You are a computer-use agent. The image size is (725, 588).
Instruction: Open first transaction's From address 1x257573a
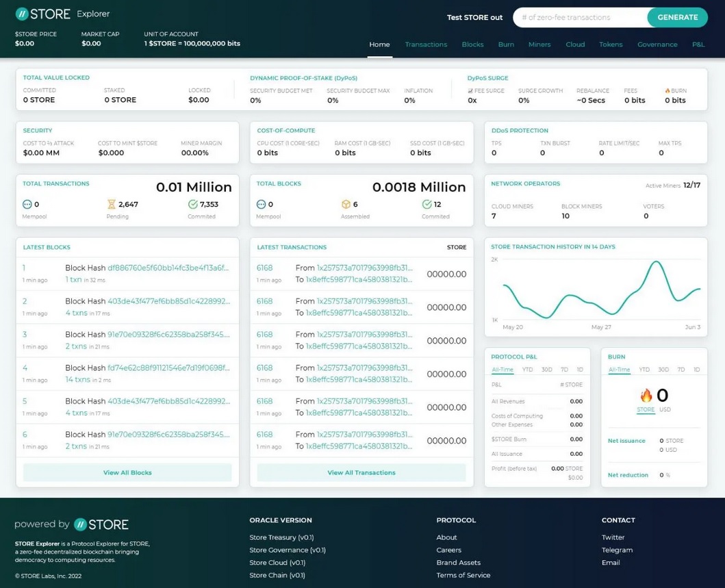365,268
